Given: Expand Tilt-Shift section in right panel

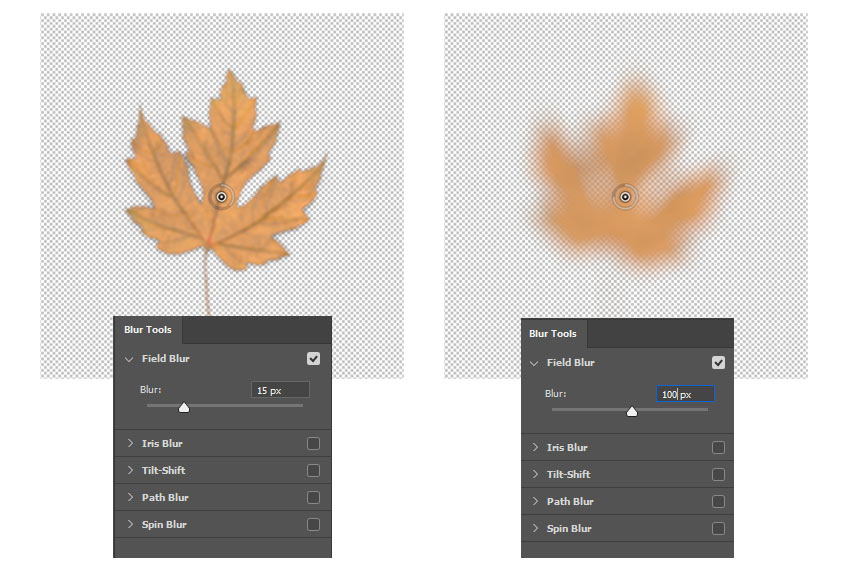Looking at the screenshot, I should point(535,474).
